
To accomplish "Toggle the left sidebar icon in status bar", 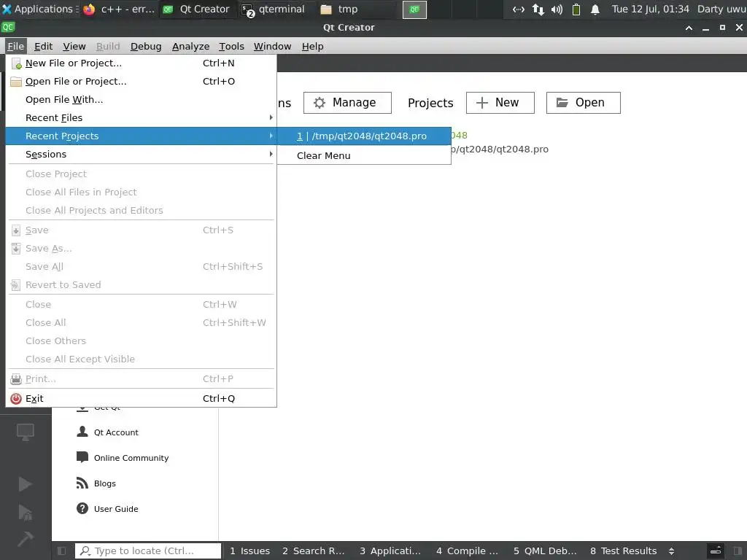I will [x=61, y=551].
